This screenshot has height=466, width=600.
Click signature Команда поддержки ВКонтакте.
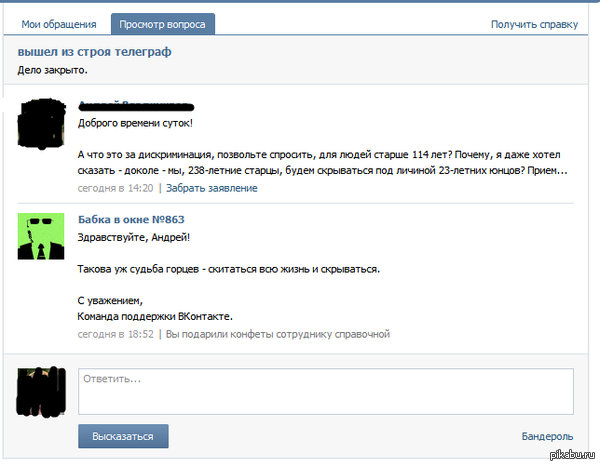(x=155, y=317)
